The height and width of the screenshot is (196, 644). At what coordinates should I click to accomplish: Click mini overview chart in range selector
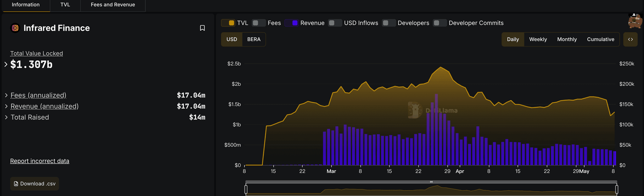[x=431, y=189]
